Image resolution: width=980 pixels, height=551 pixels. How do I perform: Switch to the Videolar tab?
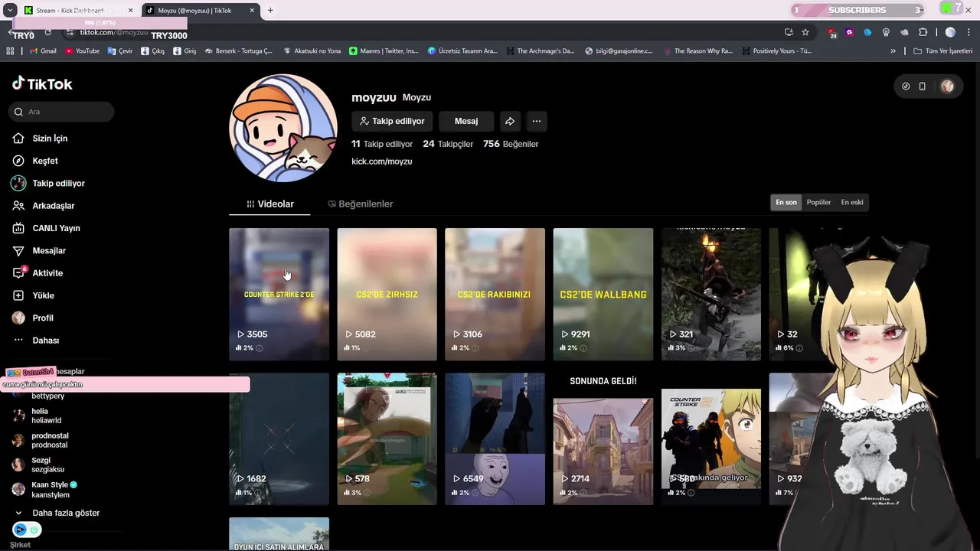point(269,204)
